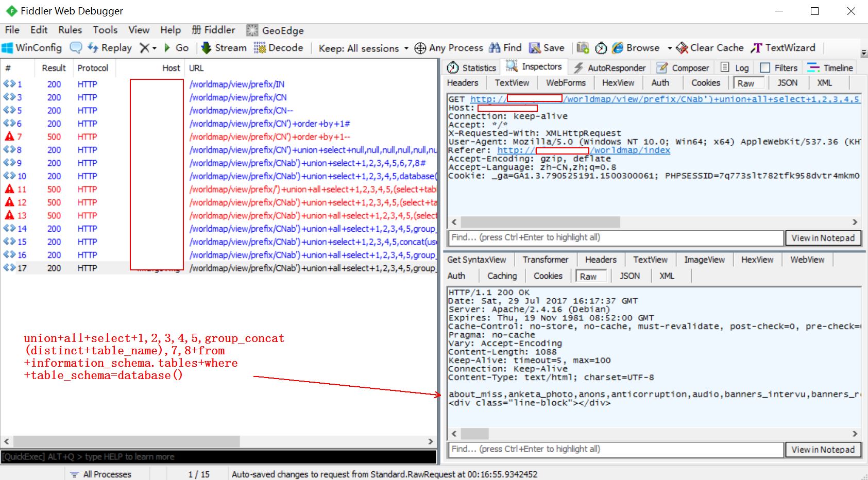
Task: Open the File menu
Action: pyautogui.click(x=12, y=30)
